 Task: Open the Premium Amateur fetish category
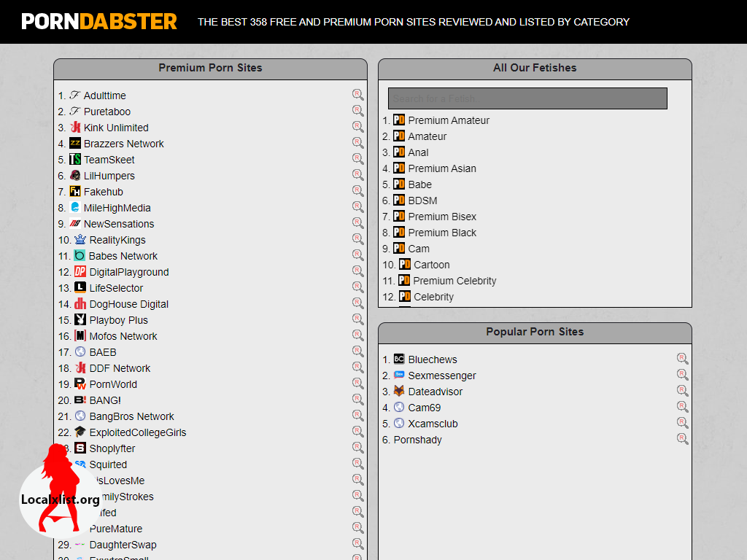449,120
